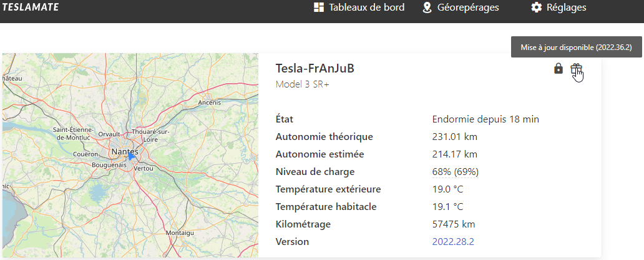Click the update available tooltip
The height and width of the screenshot is (260, 644).
[577, 47]
